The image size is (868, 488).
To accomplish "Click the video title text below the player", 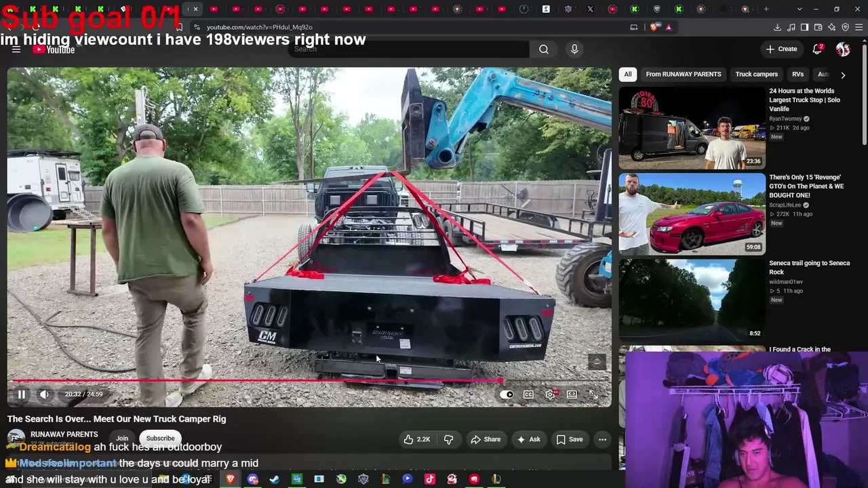I will point(117,419).
